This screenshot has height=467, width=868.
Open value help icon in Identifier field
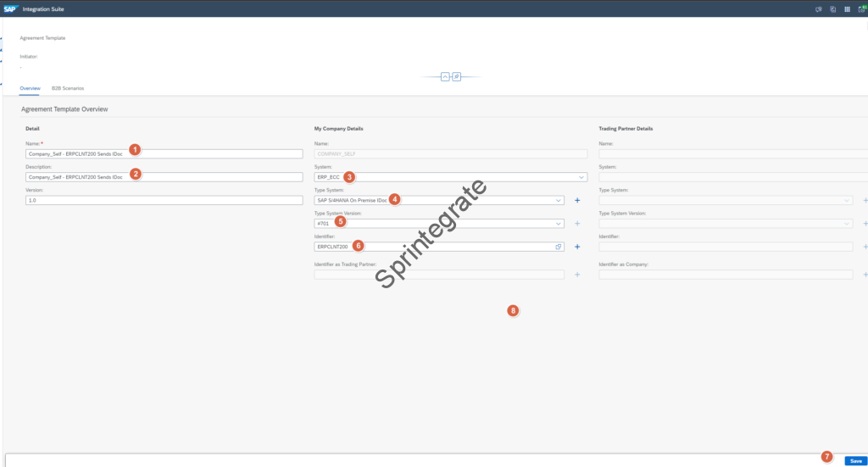click(x=559, y=247)
